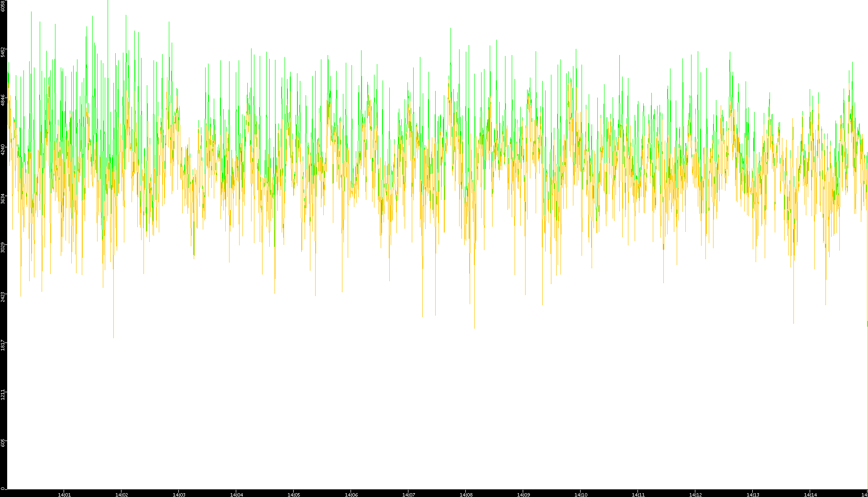
Task: Click the 14:07 label on the bottom axis
Action: 408,495
